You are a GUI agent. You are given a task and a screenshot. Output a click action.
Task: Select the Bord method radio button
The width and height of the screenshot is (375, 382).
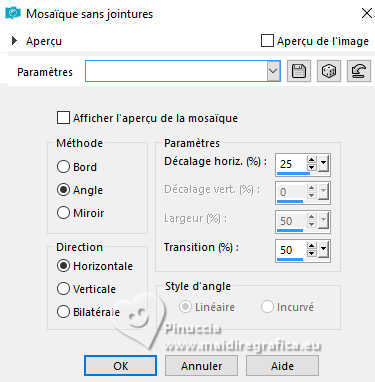coord(63,167)
